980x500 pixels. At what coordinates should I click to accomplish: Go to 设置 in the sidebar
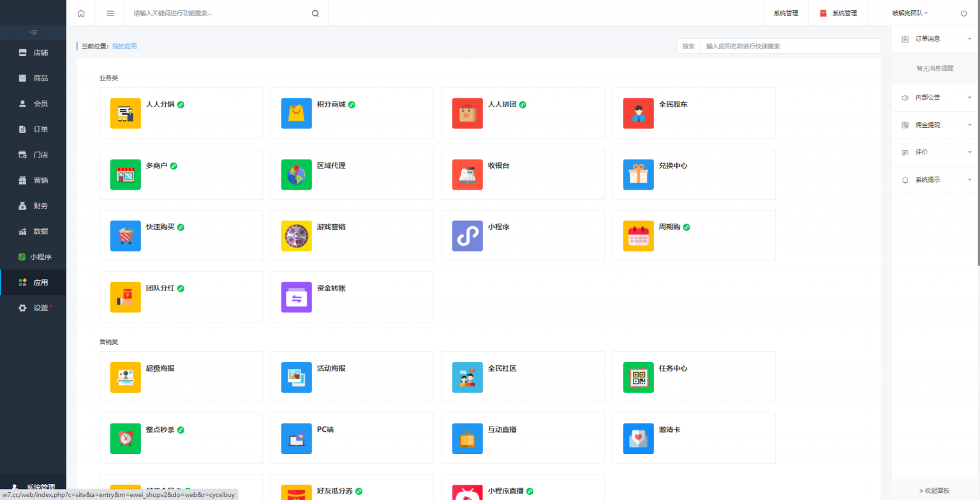click(x=33, y=308)
